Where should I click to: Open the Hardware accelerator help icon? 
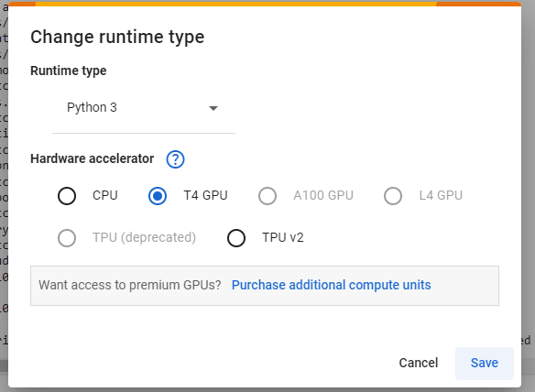(175, 159)
